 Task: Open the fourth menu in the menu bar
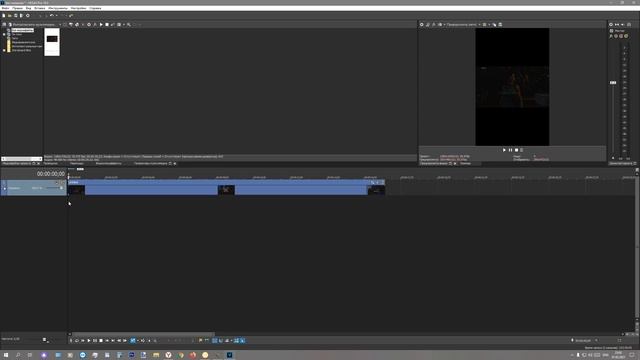point(40,8)
